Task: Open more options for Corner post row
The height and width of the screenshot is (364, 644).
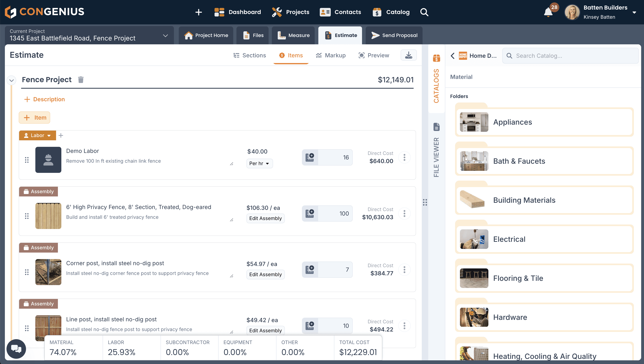Action: (404, 269)
